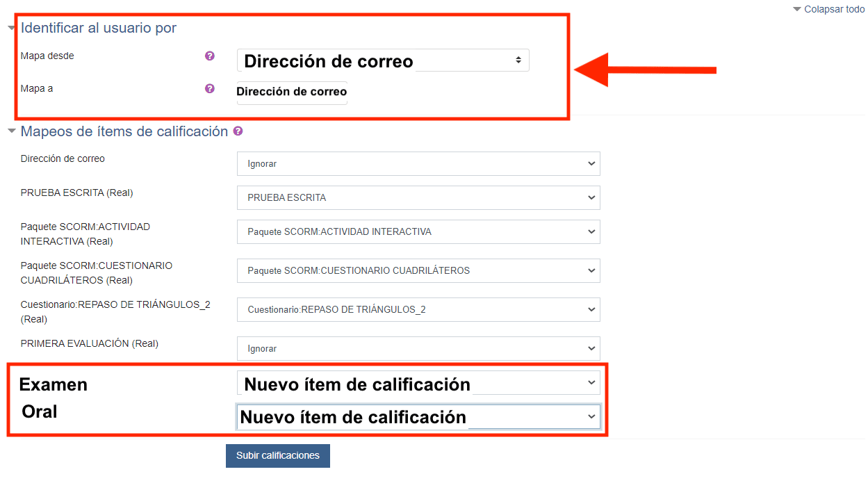Click the Mapeos de ítems de calificación heading
868x490 pixels.
pyautogui.click(x=124, y=131)
